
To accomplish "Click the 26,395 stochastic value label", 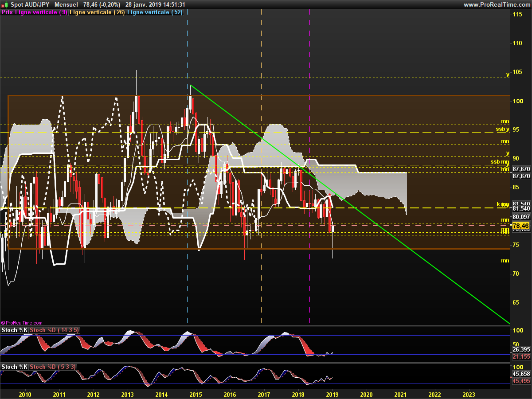I will click(x=521, y=349).
